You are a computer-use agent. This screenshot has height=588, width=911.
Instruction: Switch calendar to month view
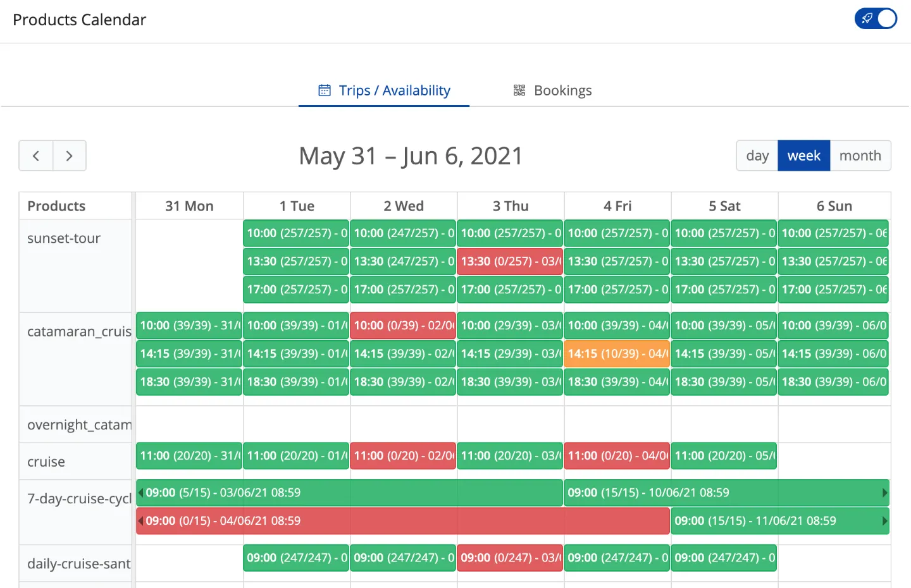(x=860, y=156)
